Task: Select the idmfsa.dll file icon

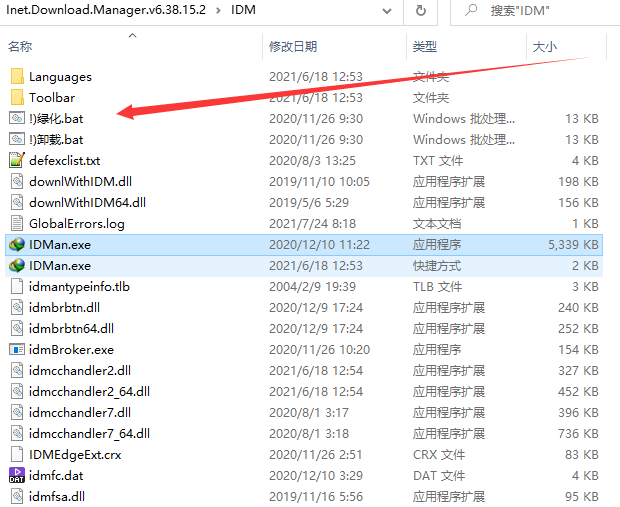Action: point(17,496)
